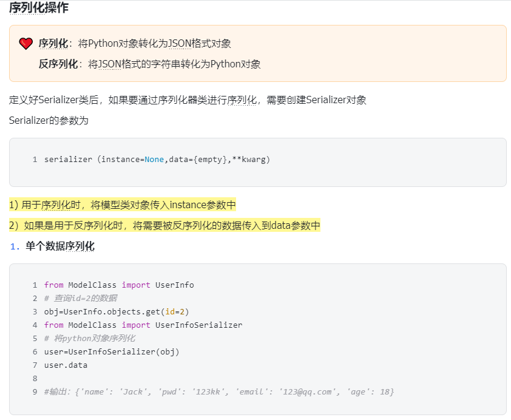Click UserInfoSerializer in the import line

tap(199, 325)
